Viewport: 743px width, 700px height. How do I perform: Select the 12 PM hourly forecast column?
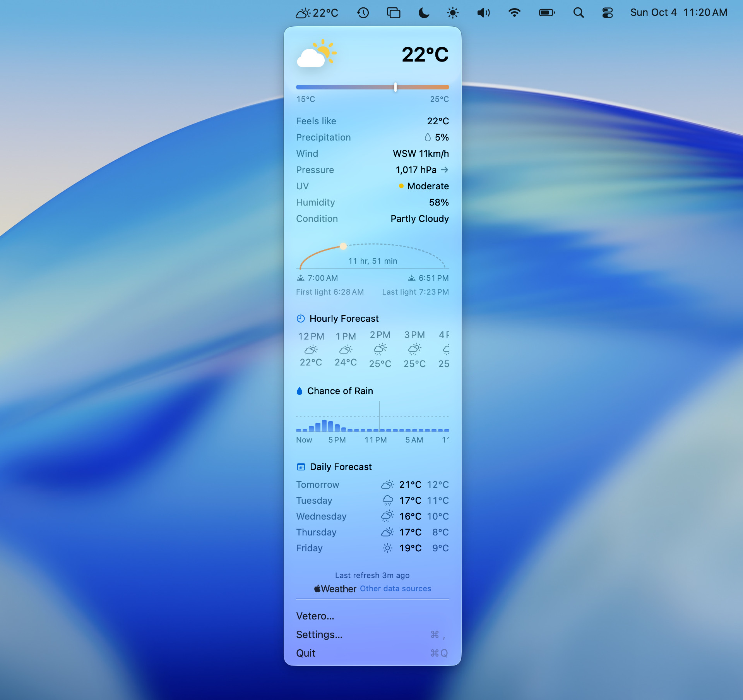pyautogui.click(x=311, y=350)
